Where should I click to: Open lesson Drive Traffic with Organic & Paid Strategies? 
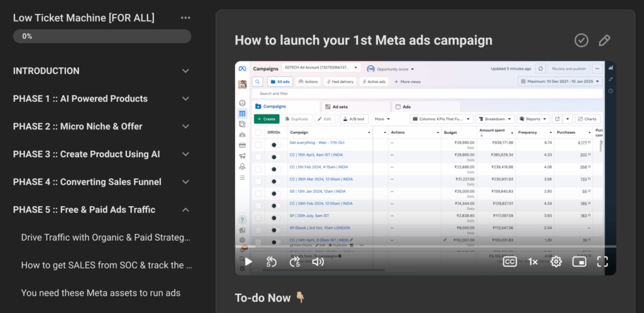tap(106, 238)
